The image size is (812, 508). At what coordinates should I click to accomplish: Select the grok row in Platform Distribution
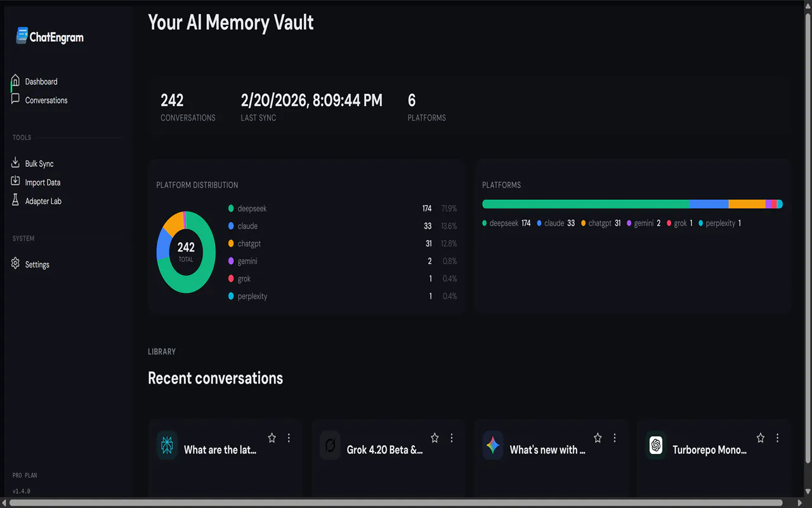[343, 279]
